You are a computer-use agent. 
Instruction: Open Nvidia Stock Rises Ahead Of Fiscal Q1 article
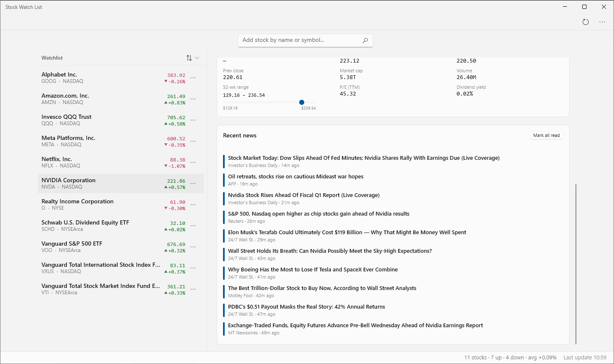(304, 195)
